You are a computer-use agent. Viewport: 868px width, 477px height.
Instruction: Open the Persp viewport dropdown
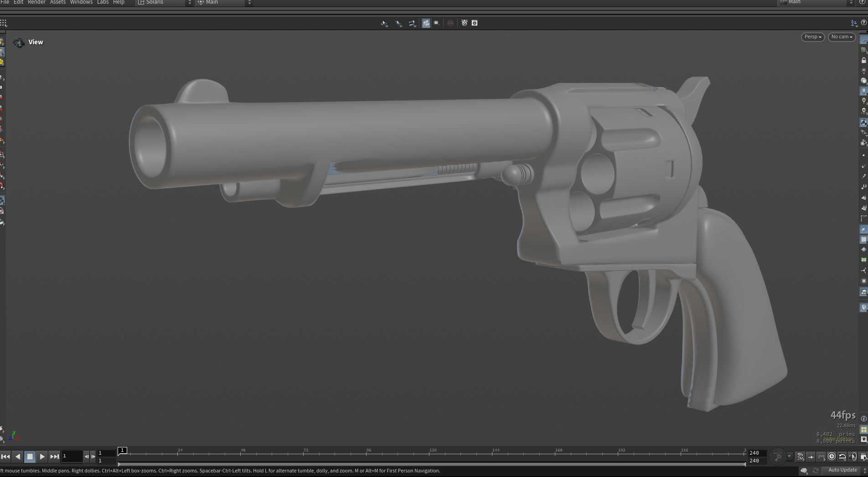point(812,37)
